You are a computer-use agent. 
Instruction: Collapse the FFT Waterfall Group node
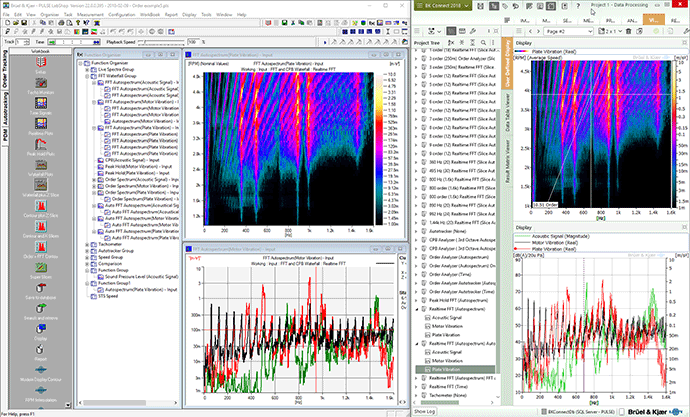click(88, 75)
